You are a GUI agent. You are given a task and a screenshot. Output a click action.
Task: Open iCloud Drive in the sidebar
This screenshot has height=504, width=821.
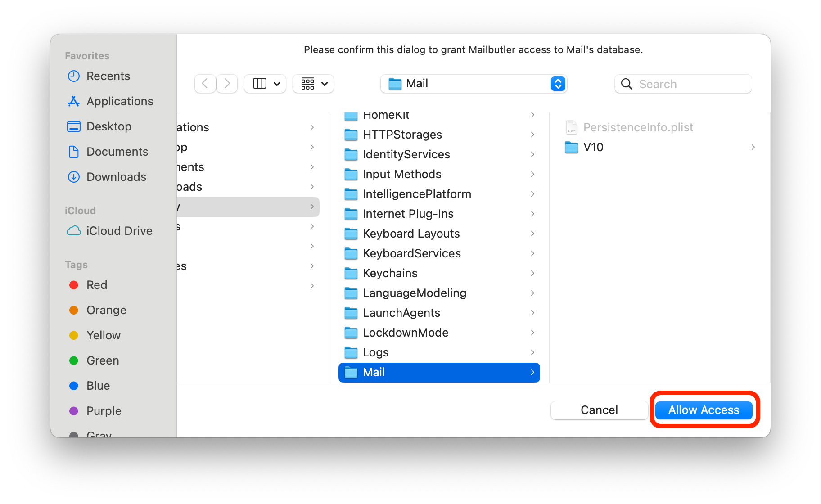110,231
